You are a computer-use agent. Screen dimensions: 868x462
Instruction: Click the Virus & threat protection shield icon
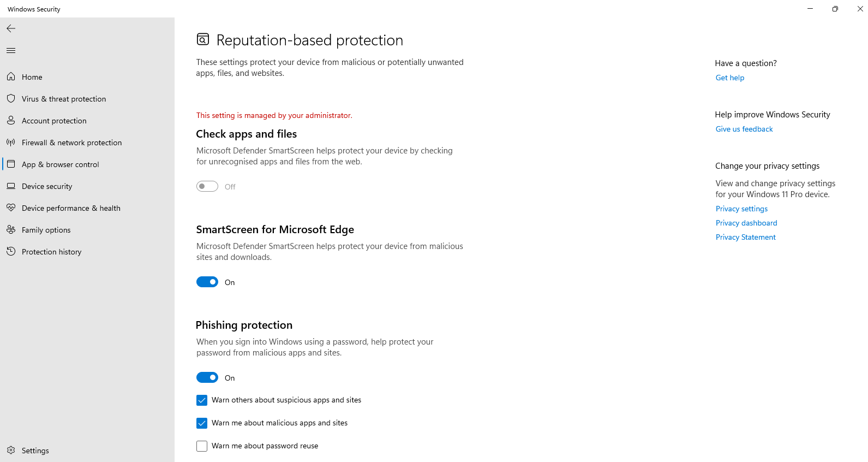click(11, 99)
